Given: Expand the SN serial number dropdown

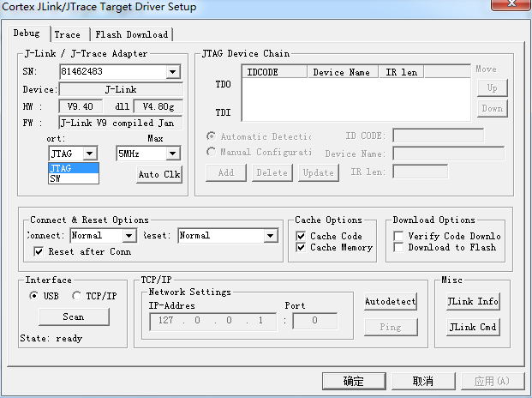Looking at the screenshot, I should [173, 72].
